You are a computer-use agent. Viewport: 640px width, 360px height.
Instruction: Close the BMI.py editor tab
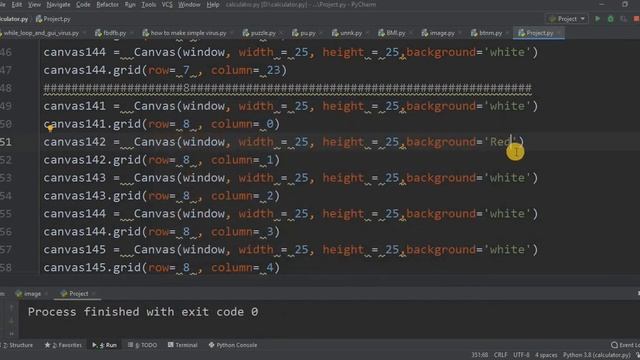point(411,33)
